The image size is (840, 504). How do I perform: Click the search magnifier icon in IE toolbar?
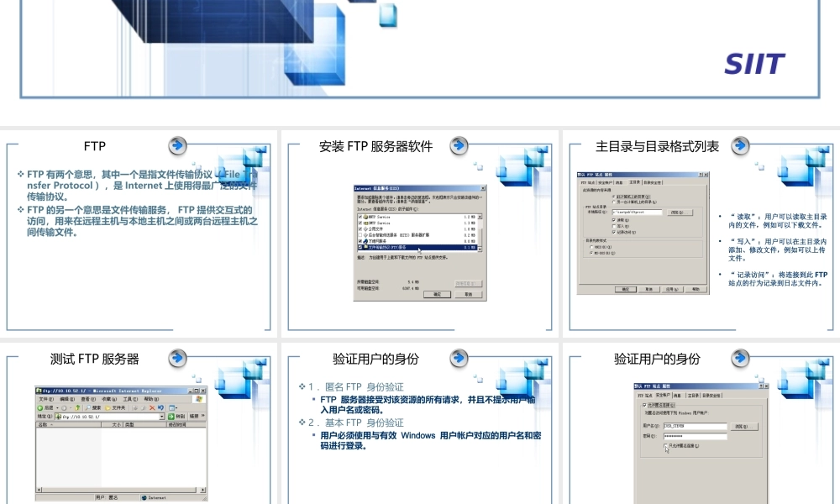88,408
